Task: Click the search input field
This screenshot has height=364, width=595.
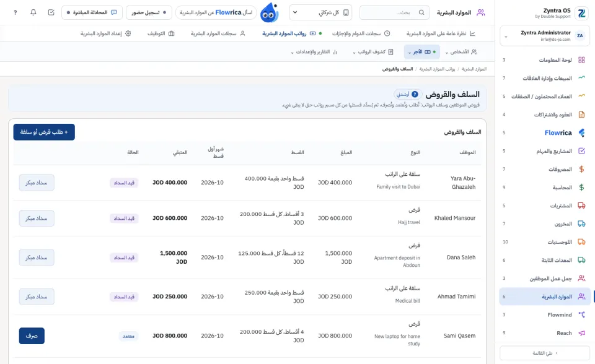Action: [x=395, y=12]
